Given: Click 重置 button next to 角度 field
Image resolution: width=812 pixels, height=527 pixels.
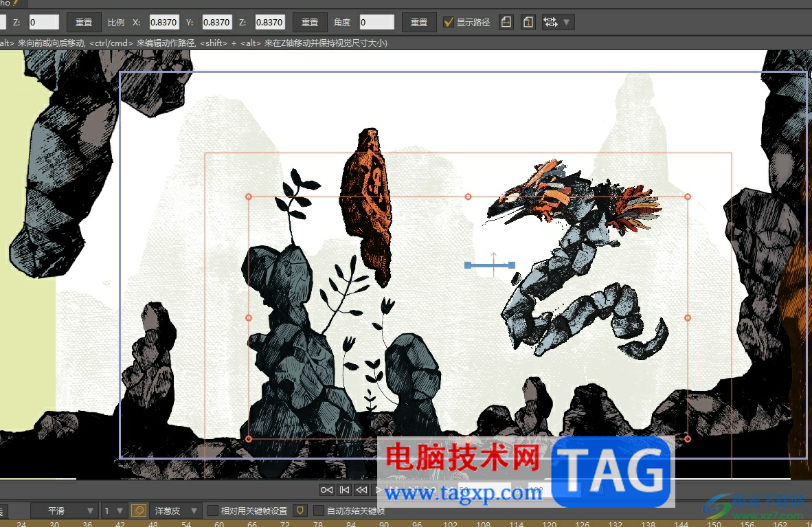Looking at the screenshot, I should 419,22.
